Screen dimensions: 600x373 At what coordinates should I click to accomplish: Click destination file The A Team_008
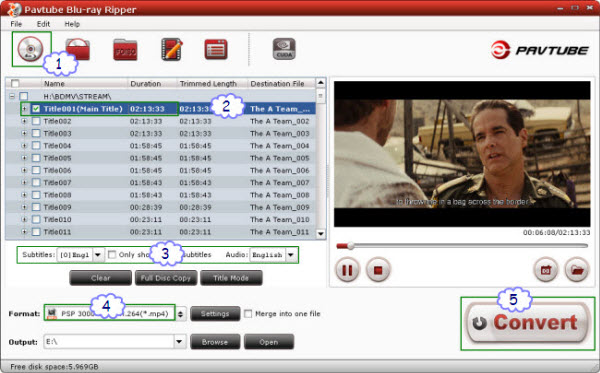[x=280, y=195]
